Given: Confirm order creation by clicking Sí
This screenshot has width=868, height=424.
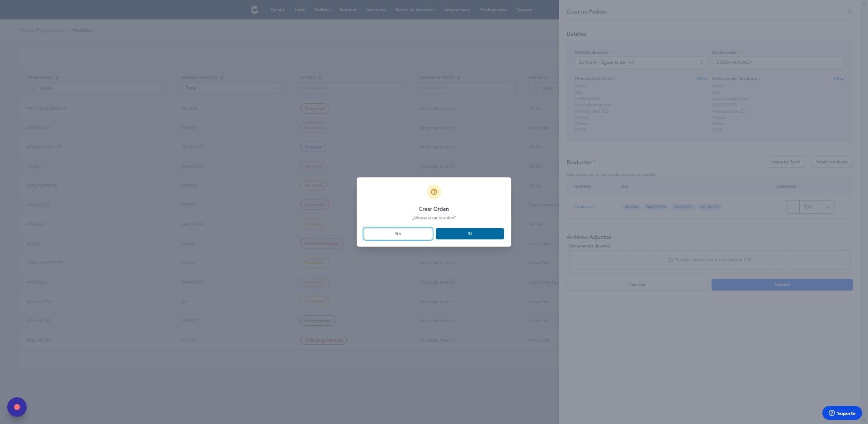Looking at the screenshot, I should [469, 233].
